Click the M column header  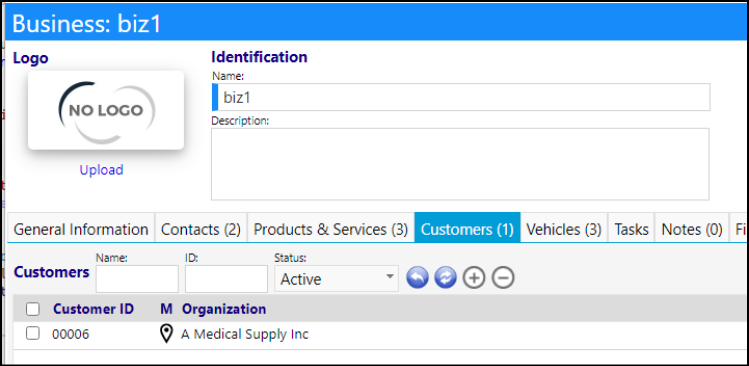pyautogui.click(x=166, y=309)
